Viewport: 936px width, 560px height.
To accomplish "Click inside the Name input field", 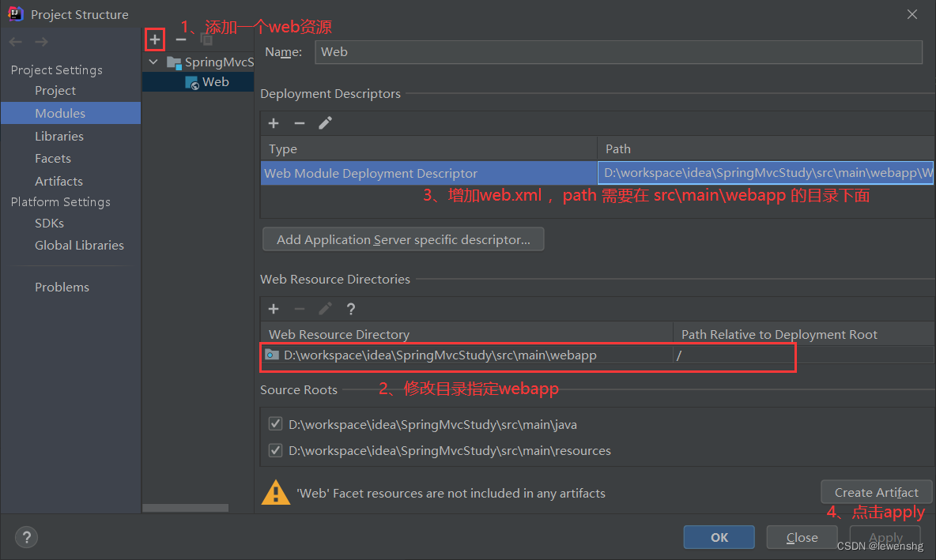I will (x=553, y=52).
